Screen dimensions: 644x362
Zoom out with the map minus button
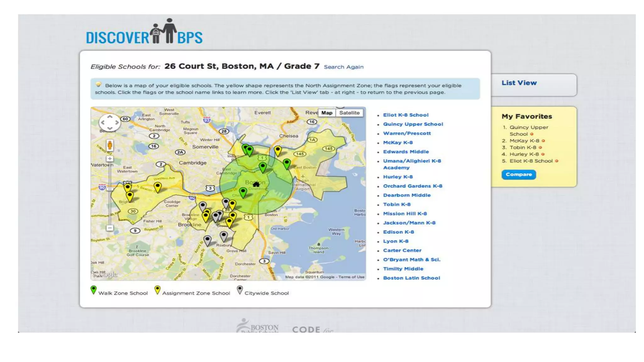pyautogui.click(x=110, y=228)
